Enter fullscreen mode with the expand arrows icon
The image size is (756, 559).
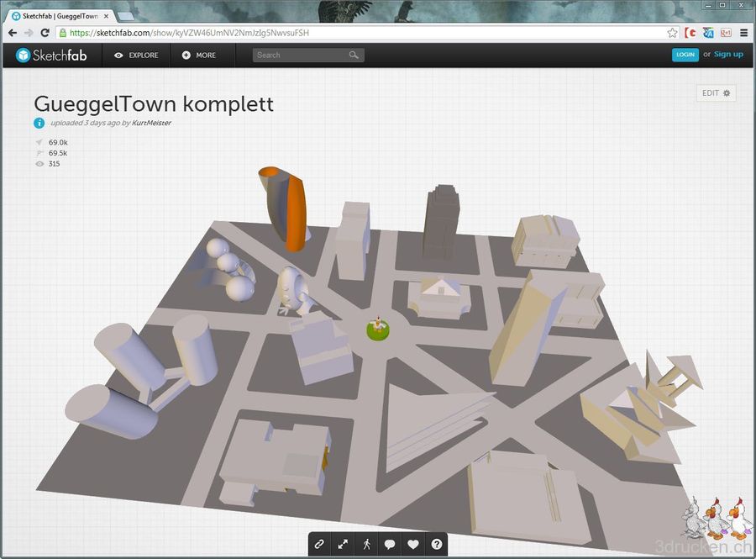coord(343,543)
